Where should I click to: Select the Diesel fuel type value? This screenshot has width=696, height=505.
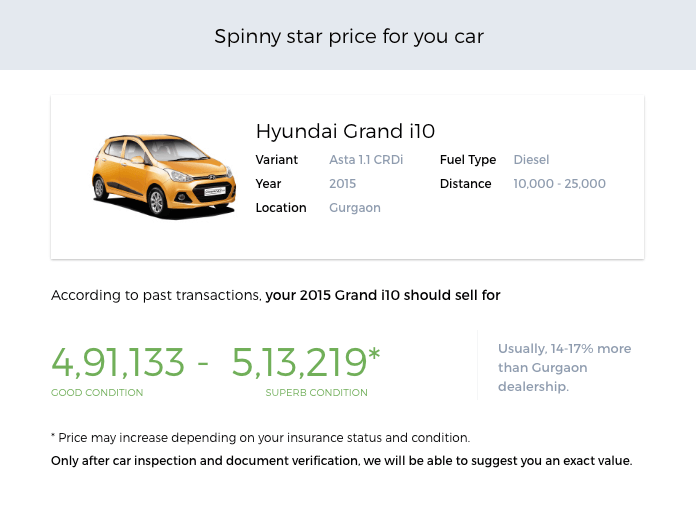pos(531,160)
